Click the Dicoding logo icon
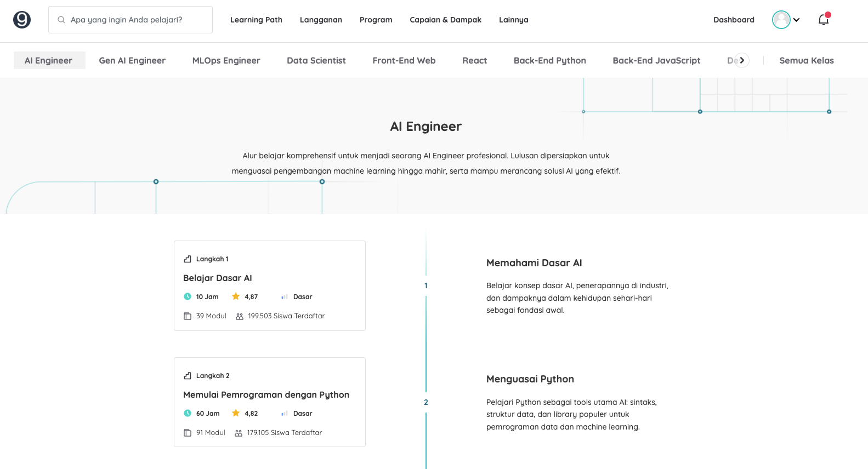The image size is (868, 469). tap(22, 20)
